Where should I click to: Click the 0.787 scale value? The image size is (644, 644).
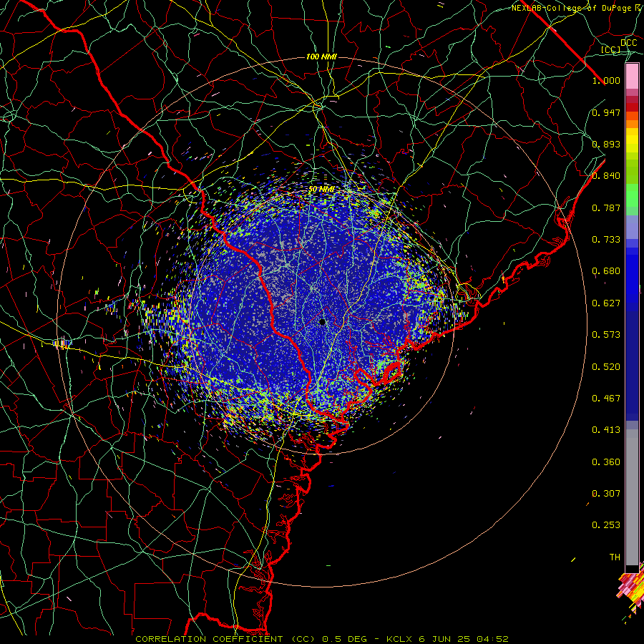point(606,208)
